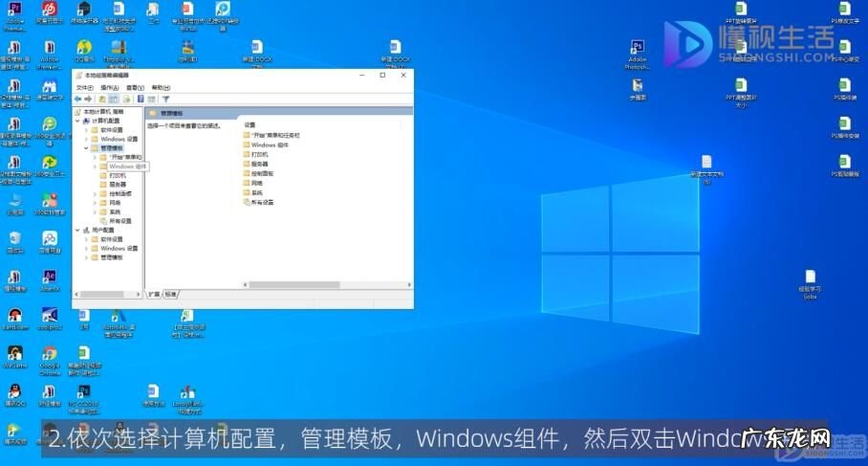This screenshot has width=868, height=466.
Task: Select the coolpro2 desktop icon
Action: [x=50, y=320]
